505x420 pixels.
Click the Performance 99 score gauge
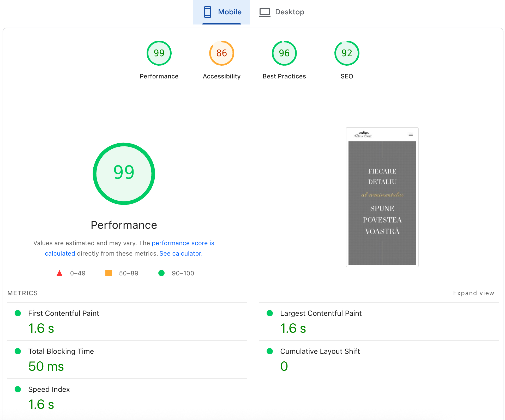tap(159, 53)
